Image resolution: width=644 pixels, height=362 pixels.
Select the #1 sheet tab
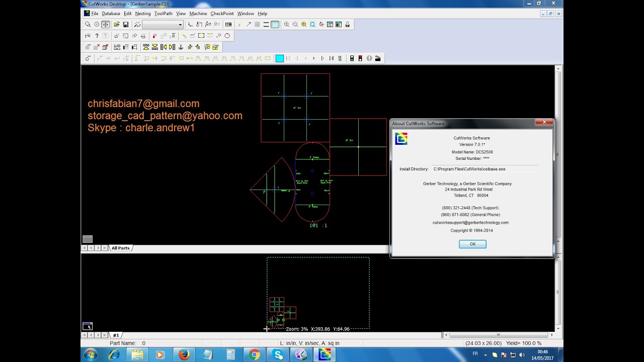pos(116,335)
